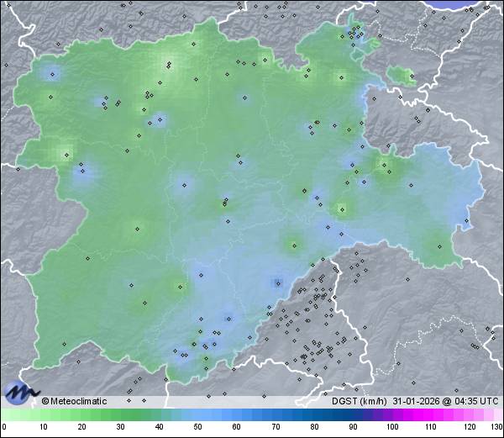Select the 50 km/h legend label

click(x=197, y=428)
